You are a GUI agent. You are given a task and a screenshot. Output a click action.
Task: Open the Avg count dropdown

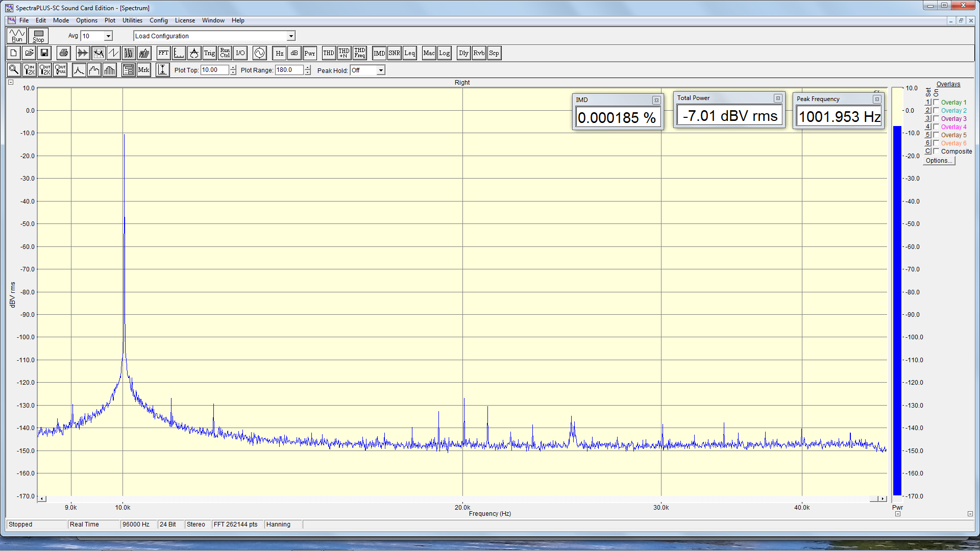point(108,36)
